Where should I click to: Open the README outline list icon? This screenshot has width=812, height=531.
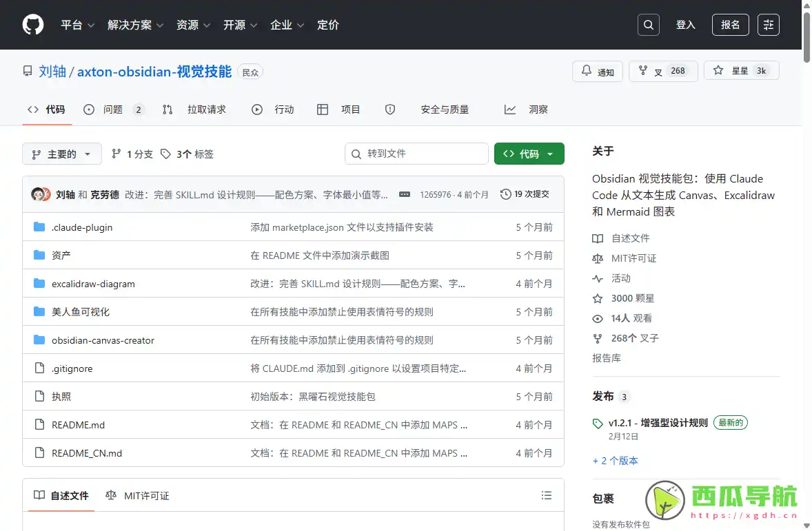[x=547, y=495]
